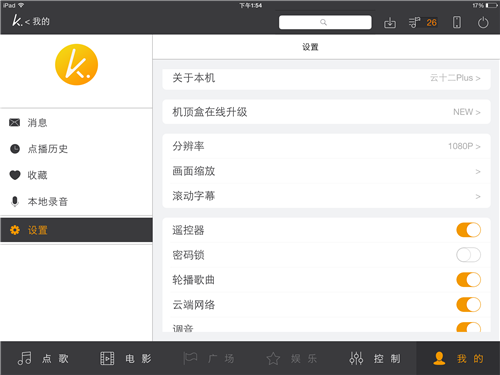Viewport: 500px width, 375px height.
Task: Tap the orange K avatar
Action: coord(76,65)
